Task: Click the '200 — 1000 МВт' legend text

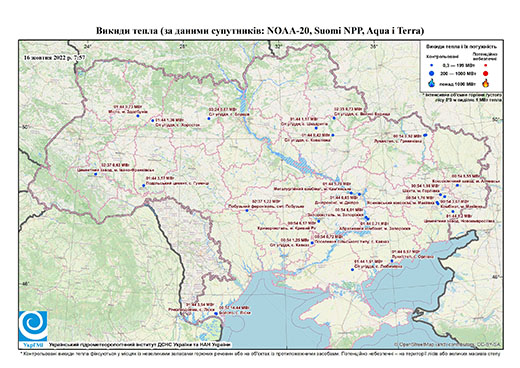Action: point(457,74)
